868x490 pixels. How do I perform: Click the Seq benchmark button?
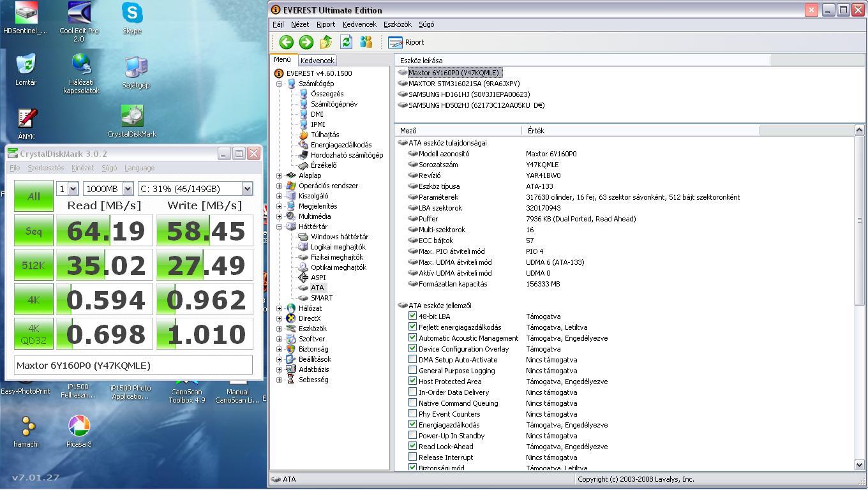34,231
